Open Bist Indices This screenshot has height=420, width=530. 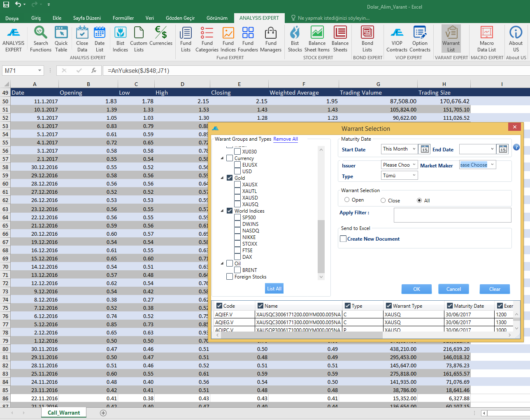coord(120,39)
